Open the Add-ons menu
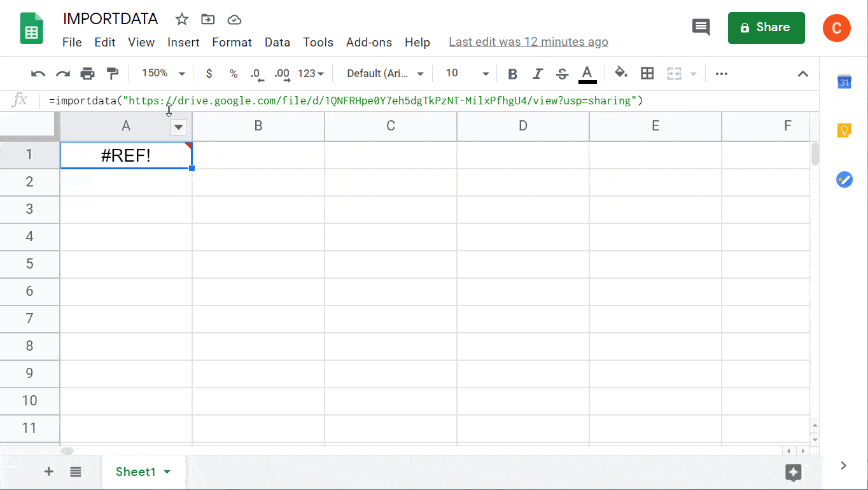This screenshot has height=490, width=868. click(369, 43)
